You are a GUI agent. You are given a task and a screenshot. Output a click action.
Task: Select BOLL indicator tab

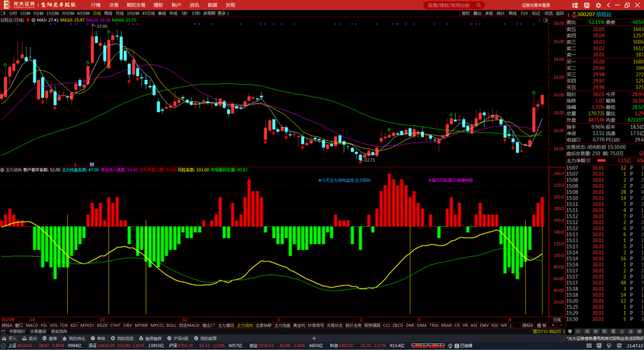click(x=171, y=325)
